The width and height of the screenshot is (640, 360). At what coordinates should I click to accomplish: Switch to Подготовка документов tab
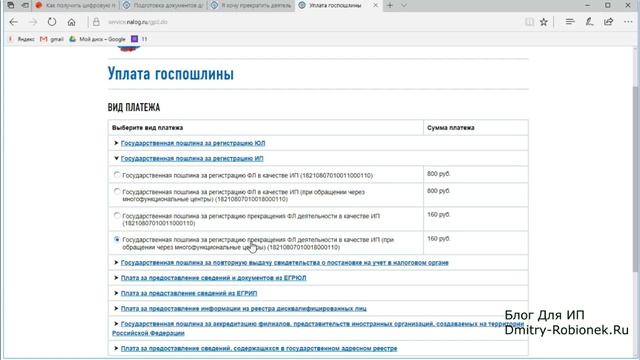pos(163,5)
